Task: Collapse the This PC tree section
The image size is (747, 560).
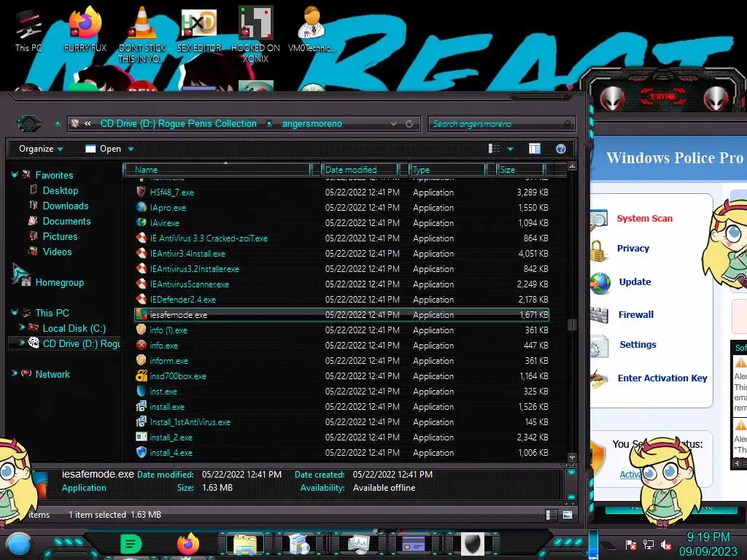Action: click(15, 312)
